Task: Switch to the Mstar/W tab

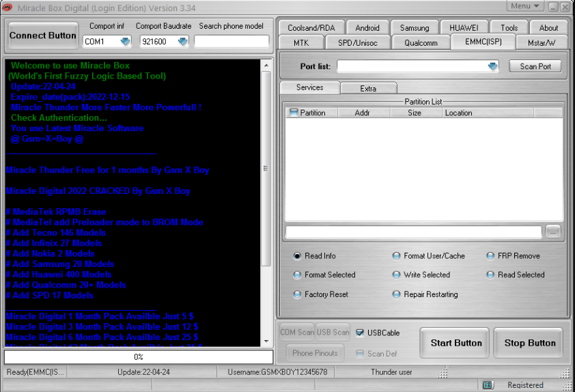Action: click(542, 42)
